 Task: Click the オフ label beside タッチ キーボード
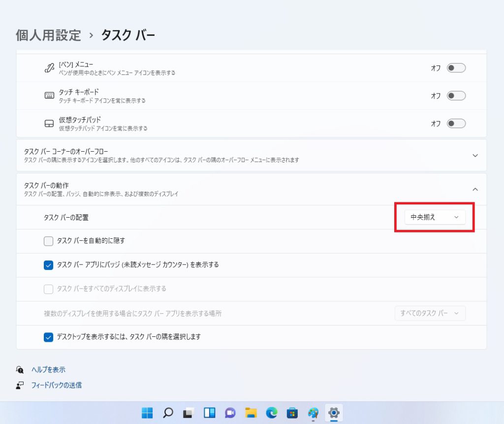pyautogui.click(x=436, y=96)
